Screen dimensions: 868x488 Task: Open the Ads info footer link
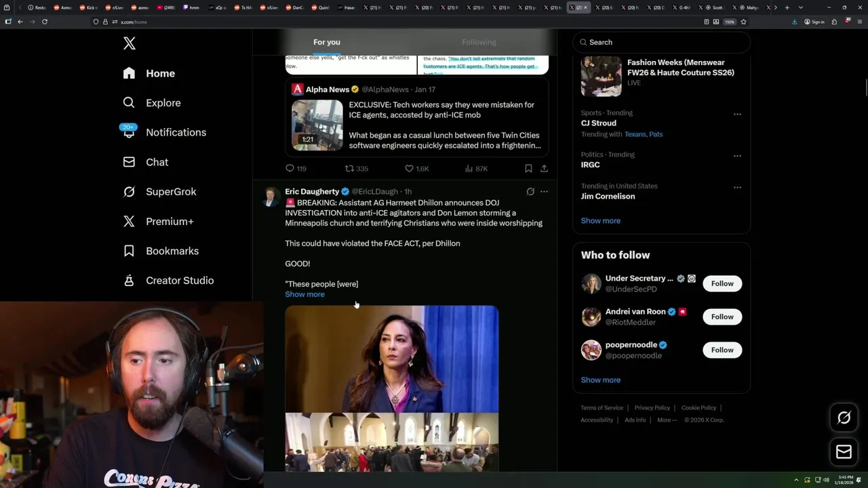coord(635,420)
